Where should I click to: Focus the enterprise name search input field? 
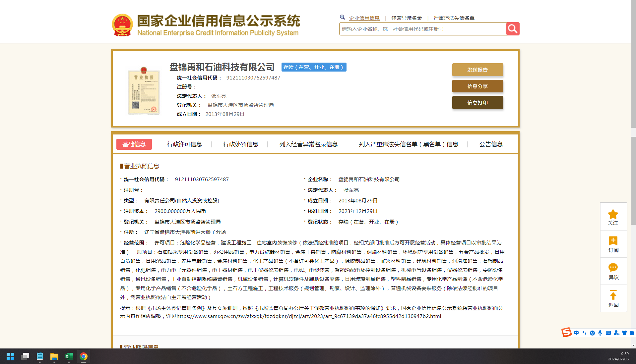[x=423, y=29]
